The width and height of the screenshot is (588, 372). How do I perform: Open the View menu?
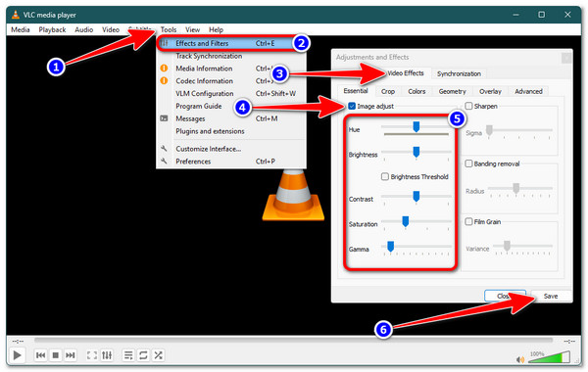(192, 29)
